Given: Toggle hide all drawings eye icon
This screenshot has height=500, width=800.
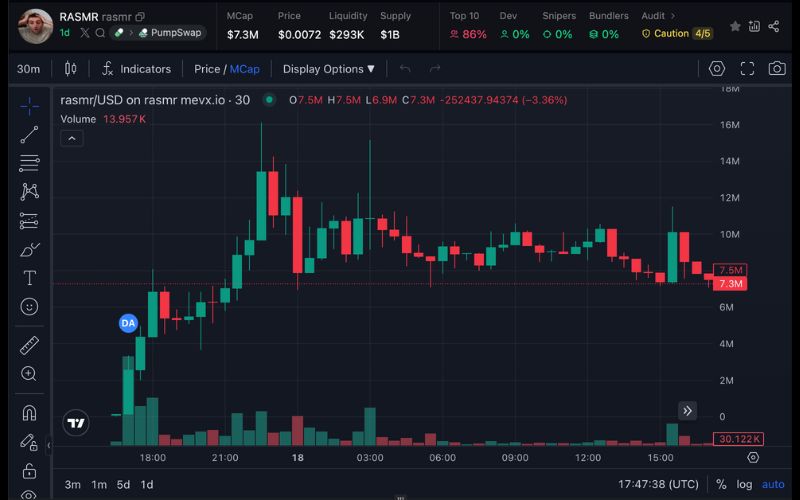Looking at the screenshot, I should [x=30, y=494].
